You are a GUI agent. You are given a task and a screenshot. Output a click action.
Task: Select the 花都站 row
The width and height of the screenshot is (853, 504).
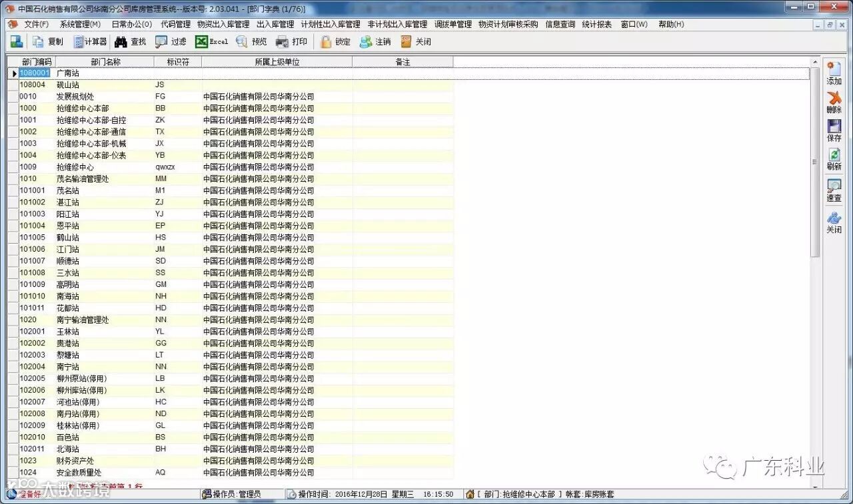(x=235, y=308)
